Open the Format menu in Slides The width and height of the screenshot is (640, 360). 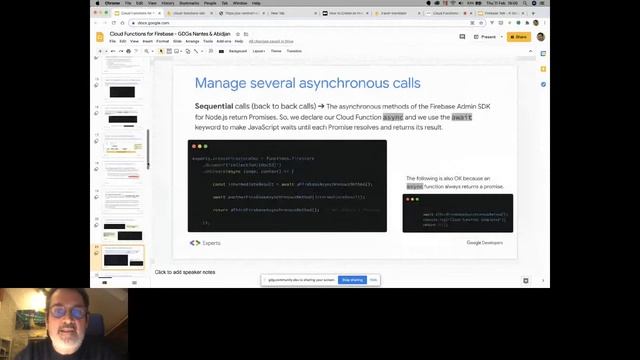(162, 42)
